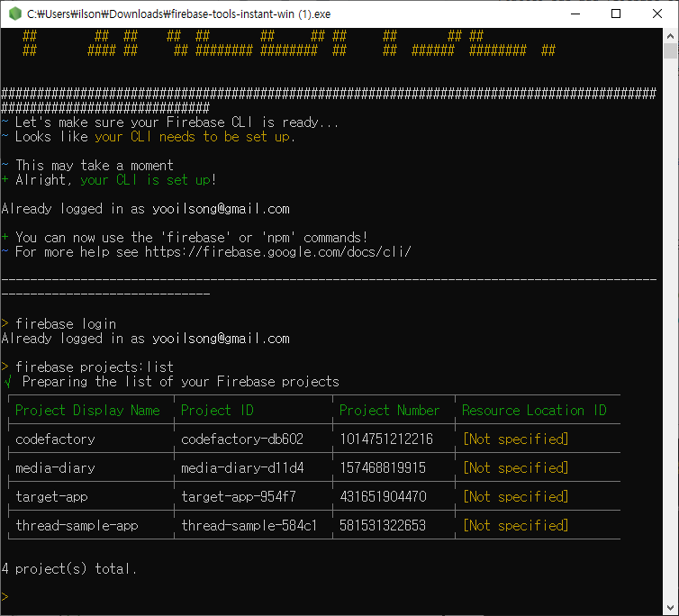679x616 pixels.
Task: Click project number 157468819915
Action: (383, 467)
